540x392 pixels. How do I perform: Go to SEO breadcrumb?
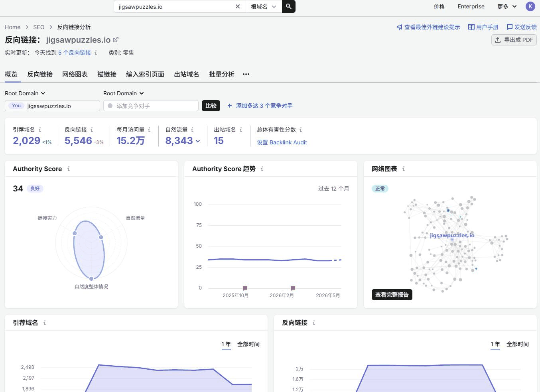pyautogui.click(x=39, y=27)
